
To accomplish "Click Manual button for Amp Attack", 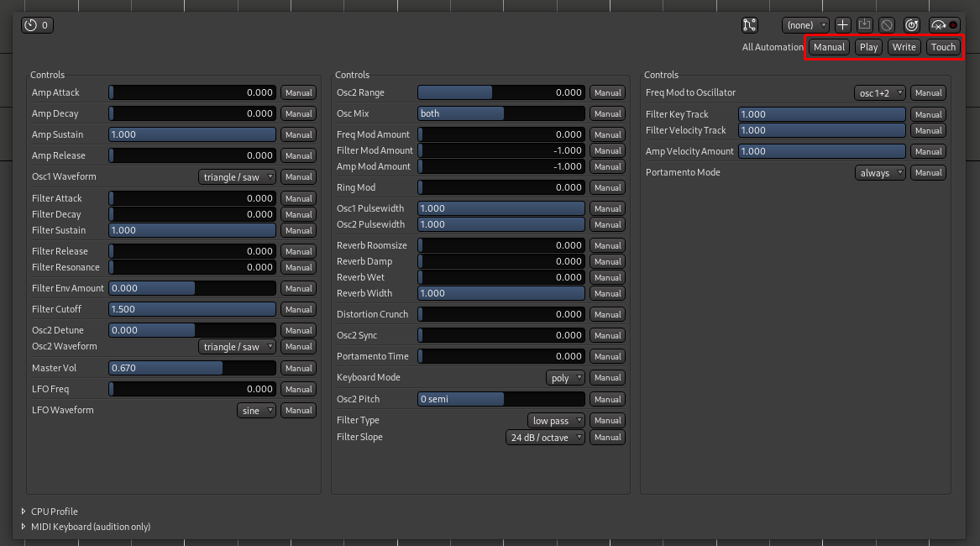I will pyautogui.click(x=298, y=93).
